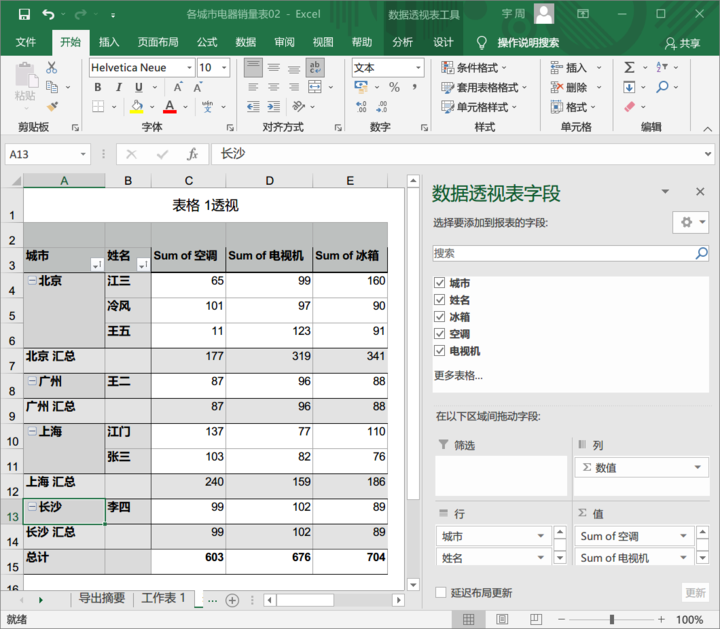720x629 pixels.
Task: Open the font name Helvetica Neue dropdown
Action: point(189,68)
